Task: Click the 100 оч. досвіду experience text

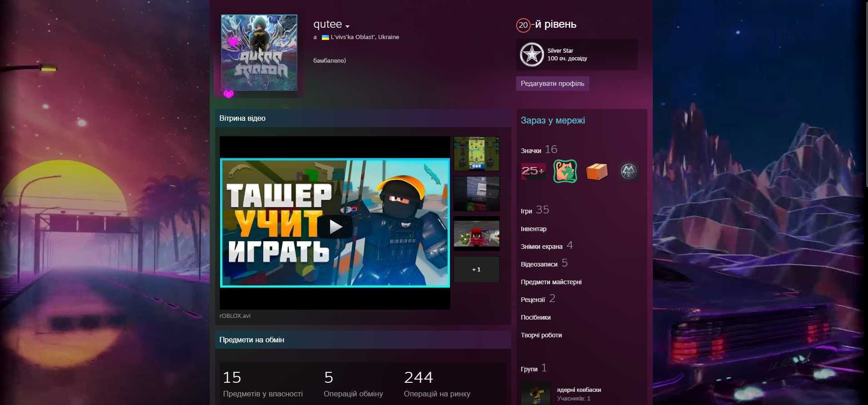Action: [x=567, y=59]
